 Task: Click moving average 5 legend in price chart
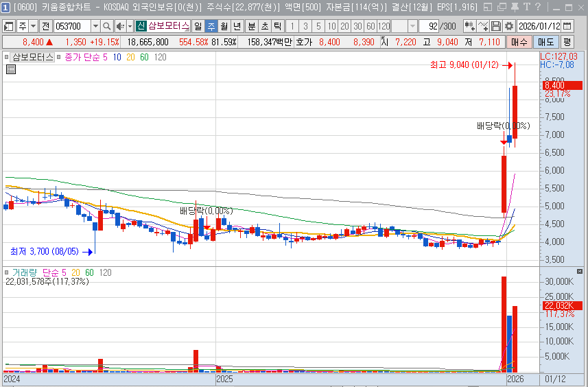pos(105,57)
